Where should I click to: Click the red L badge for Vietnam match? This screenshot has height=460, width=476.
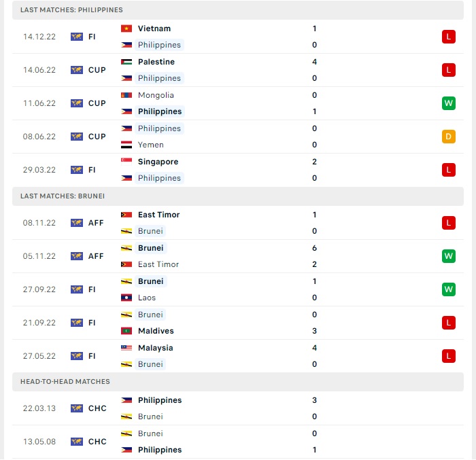449,37
